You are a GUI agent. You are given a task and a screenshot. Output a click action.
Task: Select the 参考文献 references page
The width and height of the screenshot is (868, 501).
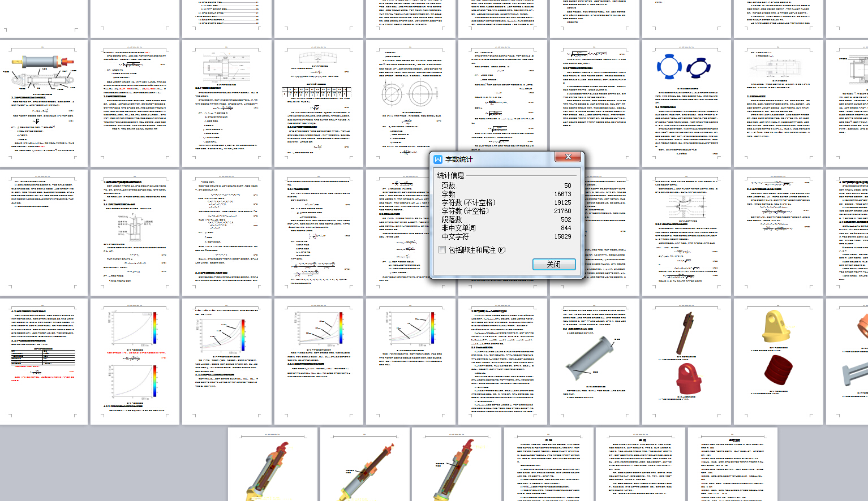[x=733, y=464]
